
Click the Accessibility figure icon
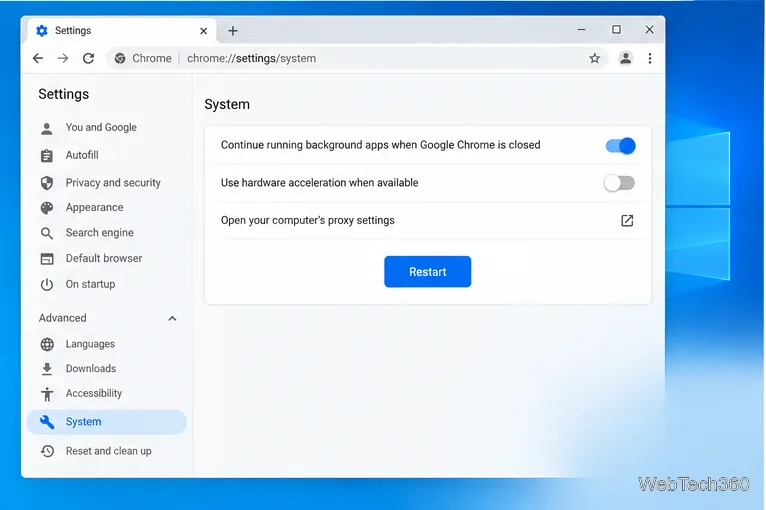pos(47,394)
